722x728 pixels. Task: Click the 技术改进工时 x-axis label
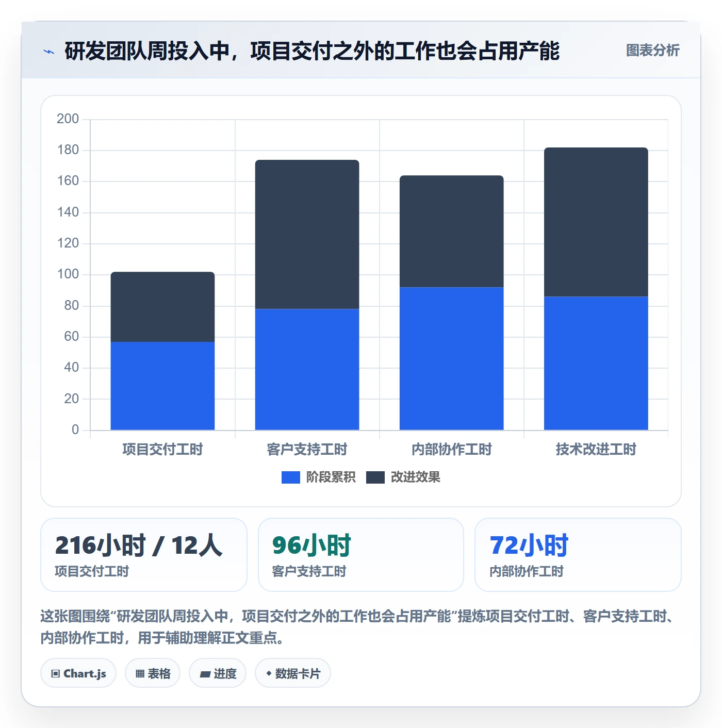click(596, 450)
